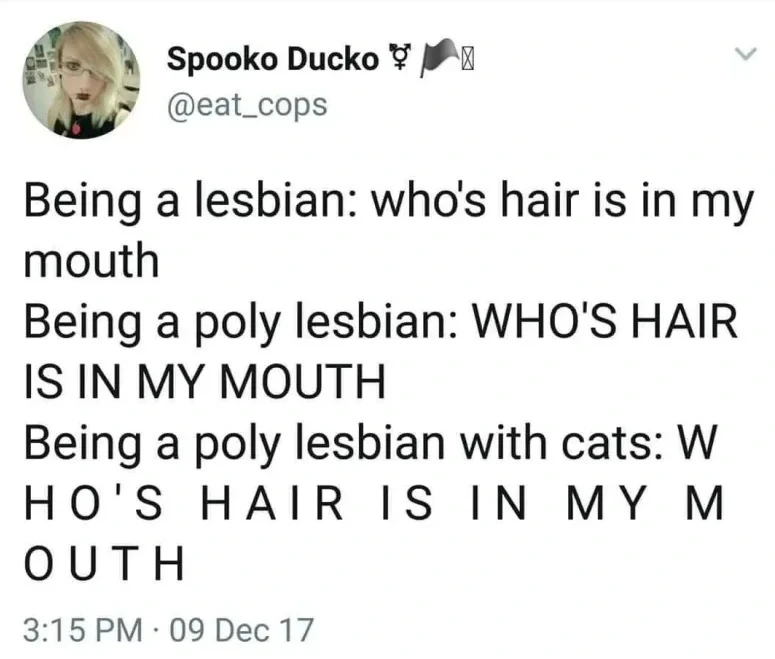This screenshot has height=659, width=775.
Task: Click the unrendered emoji box glyph
Action: 467,61
